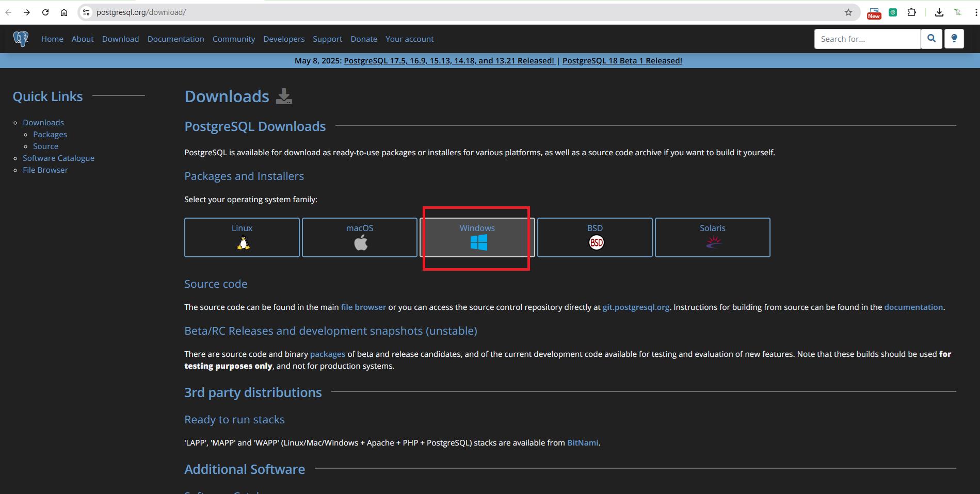980x494 pixels.
Task: Open browser downloads tray icon
Action: point(939,12)
